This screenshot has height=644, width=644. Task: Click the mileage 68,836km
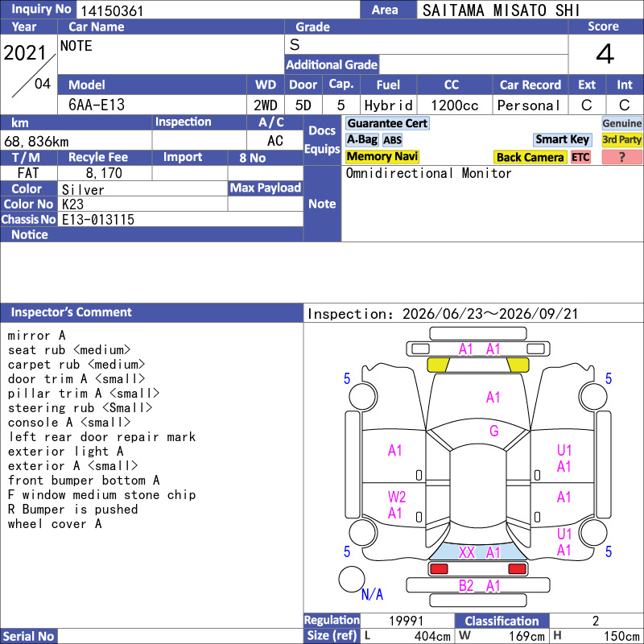pyautogui.click(x=36, y=142)
